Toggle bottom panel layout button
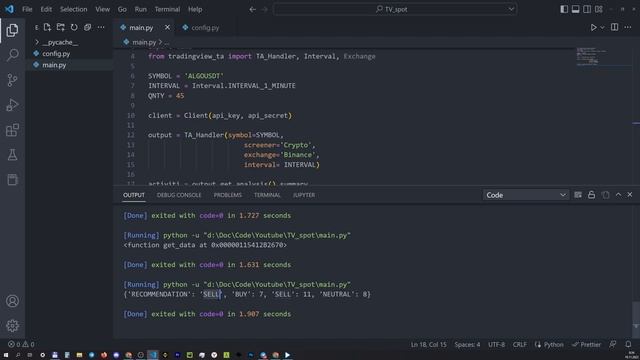 coord(575,9)
